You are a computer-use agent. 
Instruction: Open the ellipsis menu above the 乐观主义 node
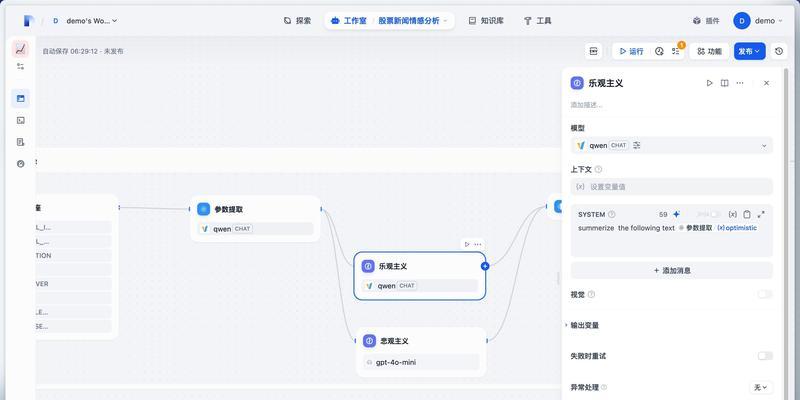(x=478, y=244)
